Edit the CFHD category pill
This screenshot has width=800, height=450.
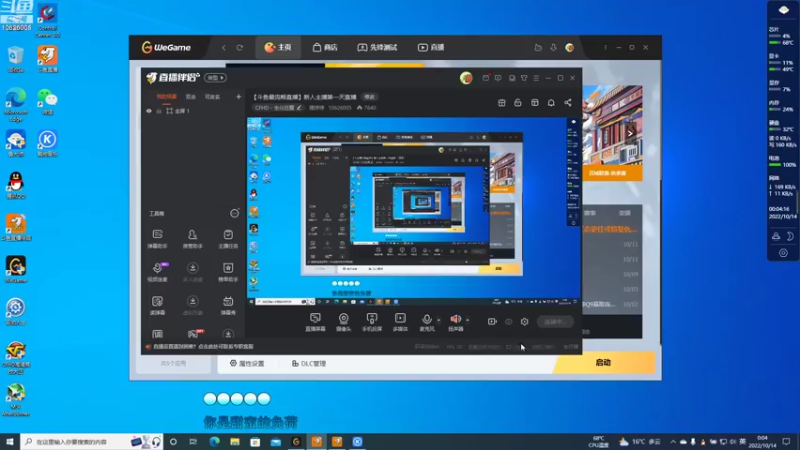point(278,108)
